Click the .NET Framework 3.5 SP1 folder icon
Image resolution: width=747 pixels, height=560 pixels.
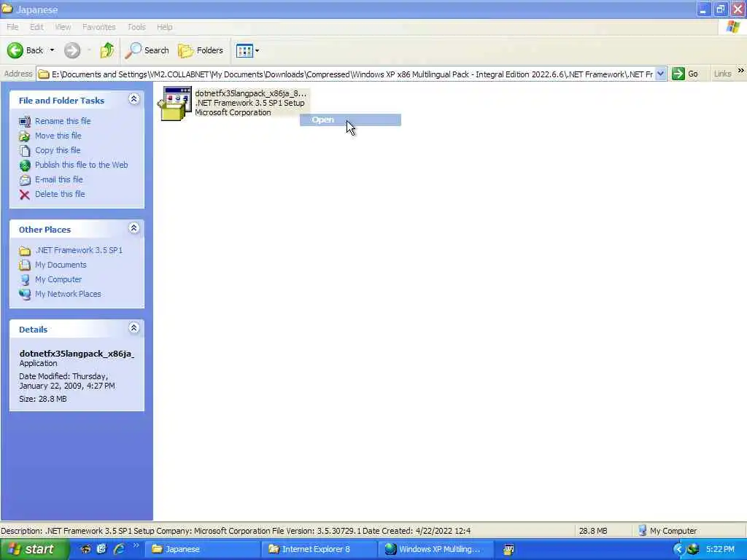click(25, 251)
